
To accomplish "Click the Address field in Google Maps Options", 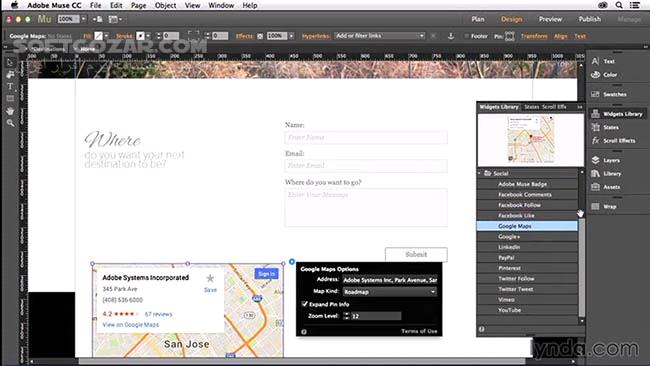I will [390, 280].
